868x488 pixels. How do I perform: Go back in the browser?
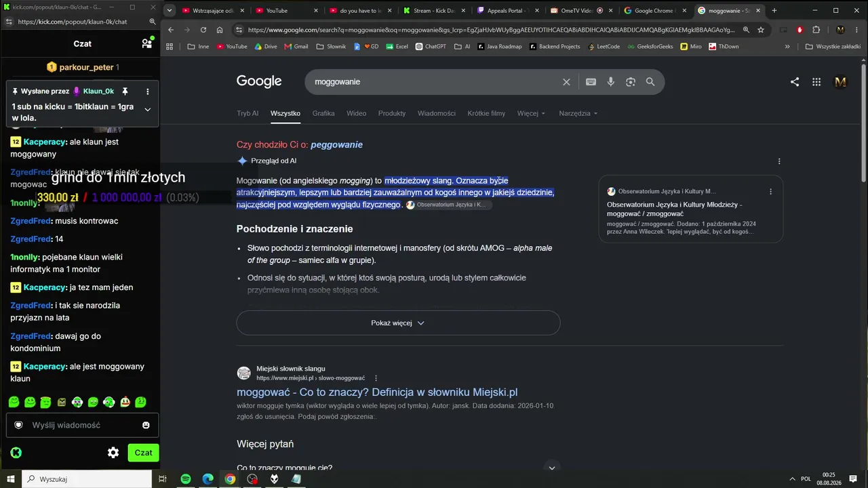coord(171,30)
